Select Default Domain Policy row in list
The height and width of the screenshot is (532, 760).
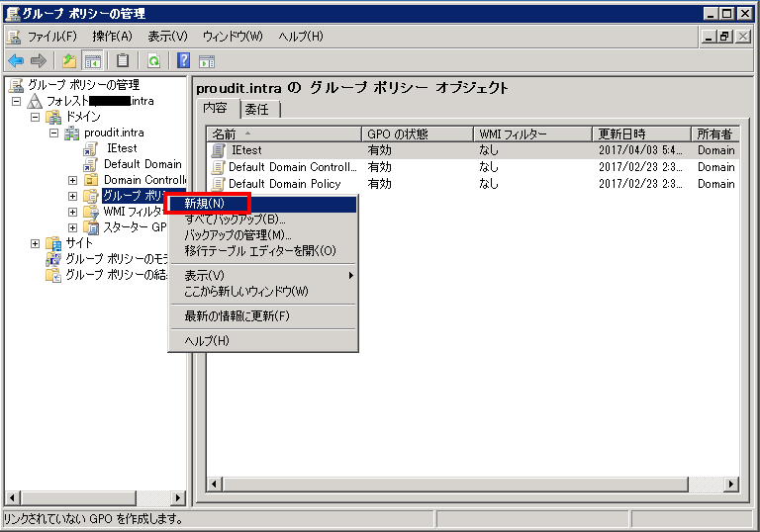(x=284, y=184)
